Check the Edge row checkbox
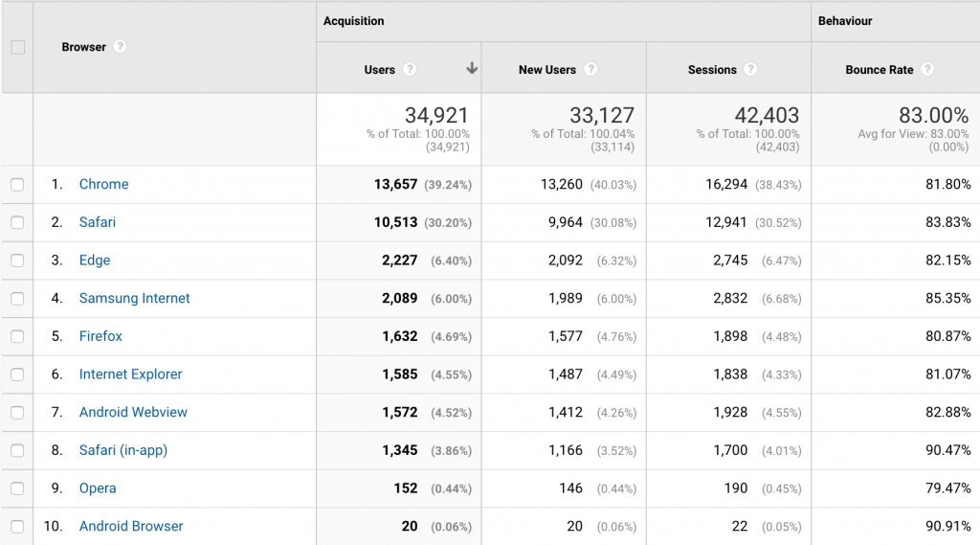The height and width of the screenshot is (545, 980). [x=17, y=261]
